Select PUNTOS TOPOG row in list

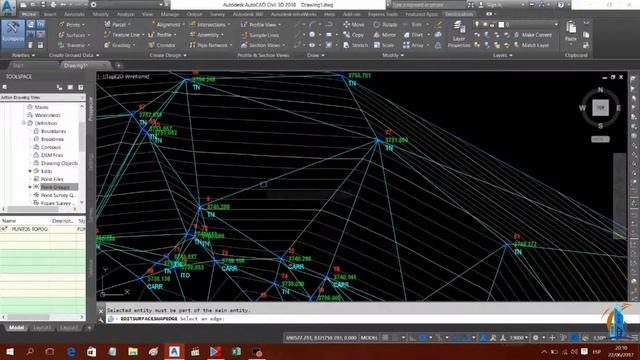(42, 229)
